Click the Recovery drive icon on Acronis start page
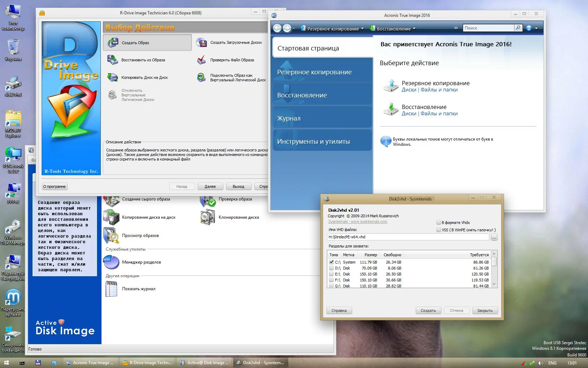Image resolution: width=588 pixels, height=368 pixels. tap(391, 109)
